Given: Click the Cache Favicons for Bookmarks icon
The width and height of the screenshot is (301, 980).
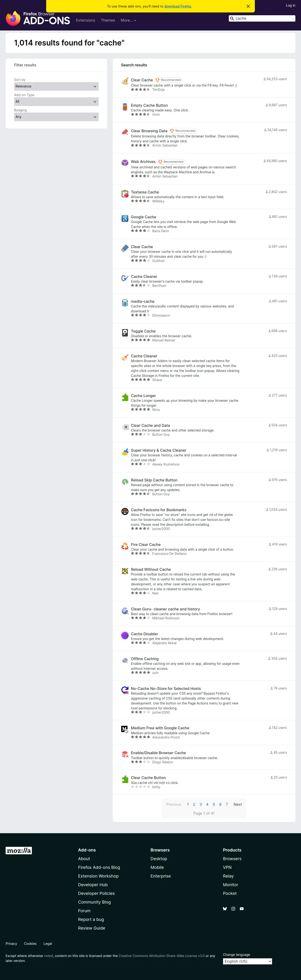Looking at the screenshot, I should (x=125, y=511).
